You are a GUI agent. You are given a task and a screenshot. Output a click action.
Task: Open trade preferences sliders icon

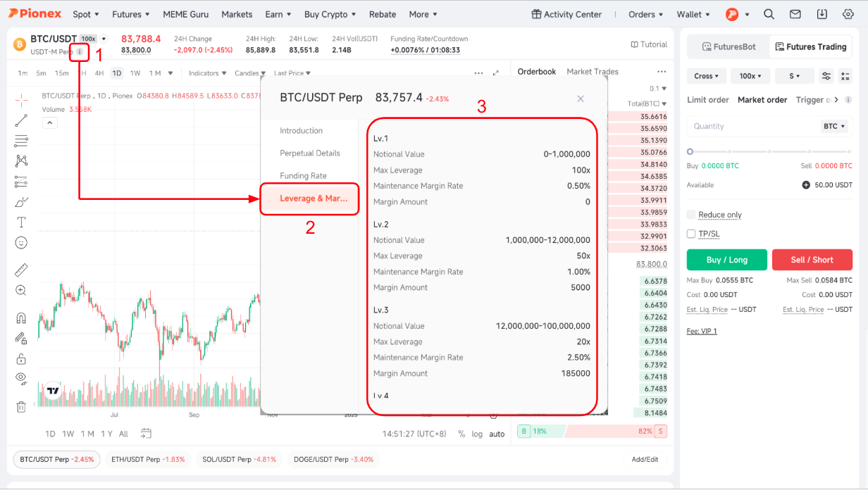click(x=826, y=76)
